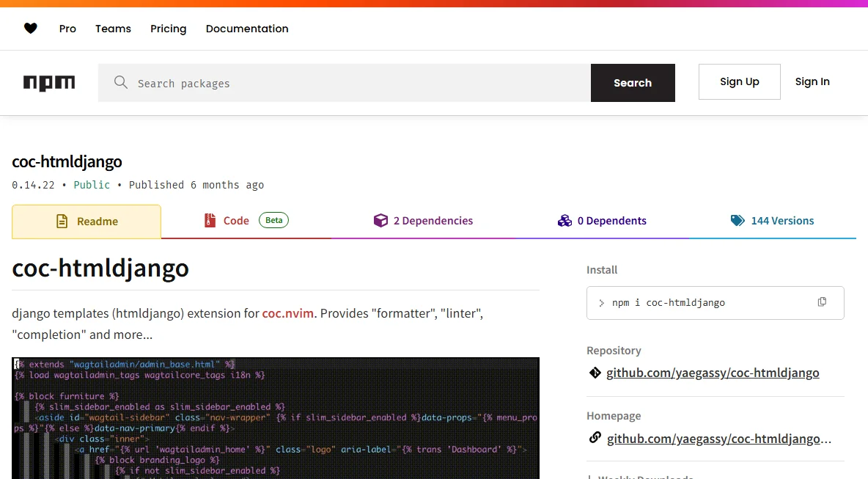
Task: Click the Dependencies box icon
Action: click(381, 220)
